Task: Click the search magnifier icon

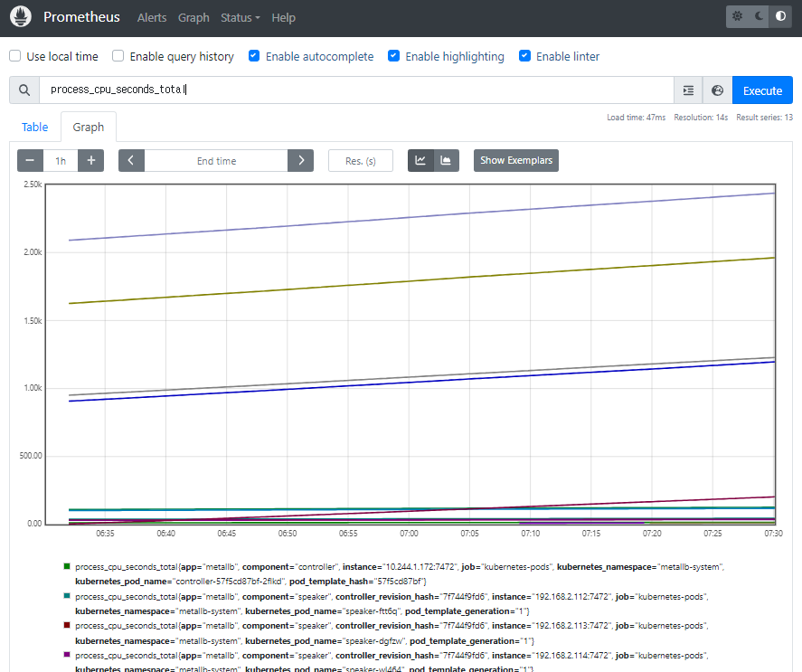Action: (24, 90)
